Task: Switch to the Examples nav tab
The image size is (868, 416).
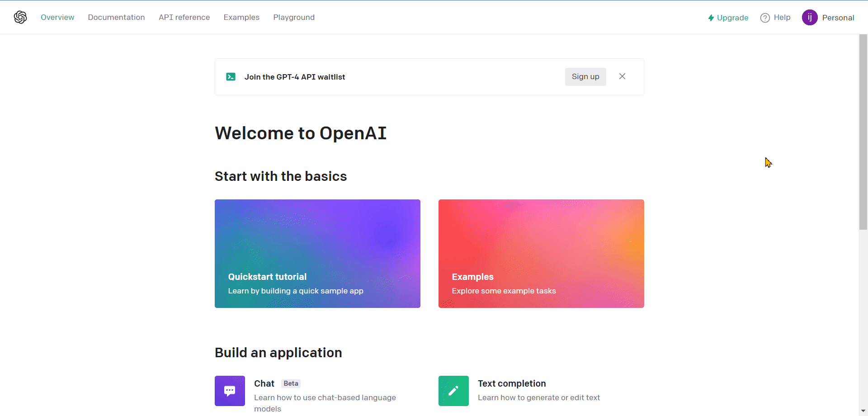Action: pos(241,17)
